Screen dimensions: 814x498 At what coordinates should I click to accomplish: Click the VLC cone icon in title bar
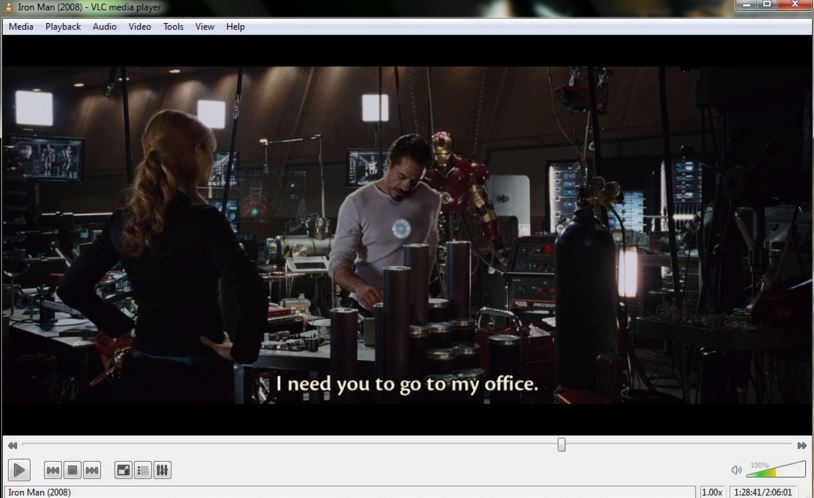(8, 7)
